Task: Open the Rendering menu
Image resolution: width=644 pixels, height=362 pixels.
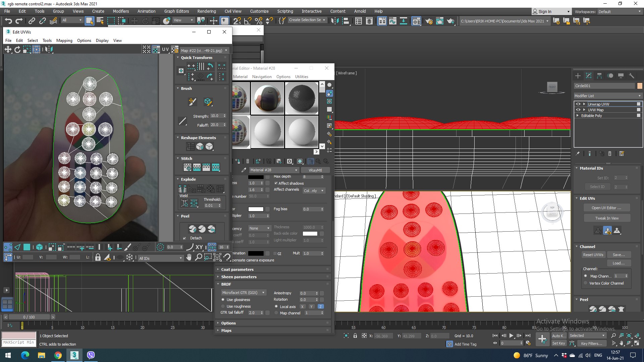Action: (x=206, y=11)
